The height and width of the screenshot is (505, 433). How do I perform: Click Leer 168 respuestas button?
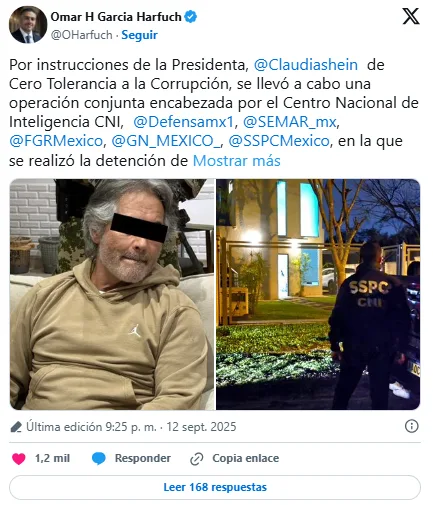(215, 487)
